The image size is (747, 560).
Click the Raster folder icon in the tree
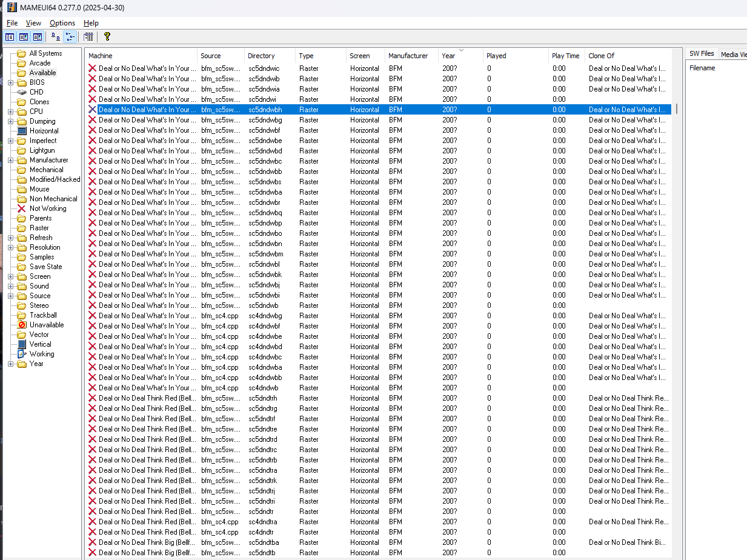[x=21, y=228]
